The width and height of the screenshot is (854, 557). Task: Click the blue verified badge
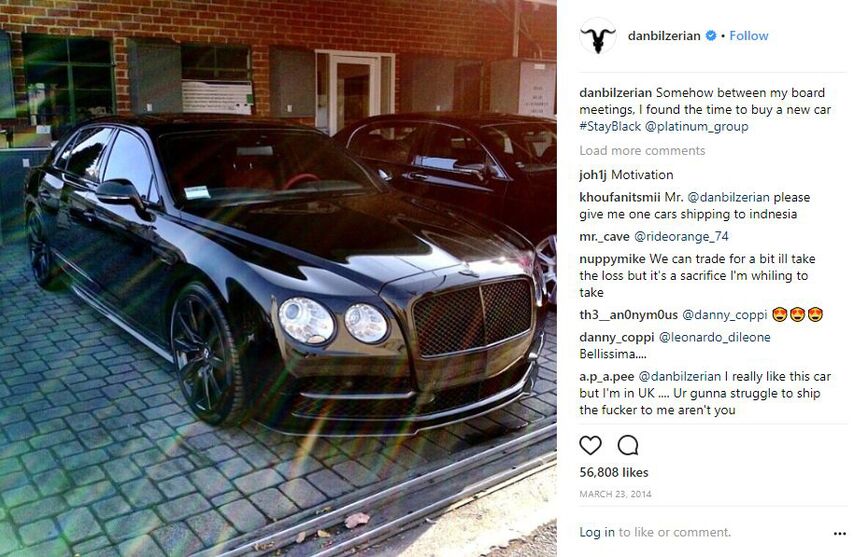tap(711, 35)
